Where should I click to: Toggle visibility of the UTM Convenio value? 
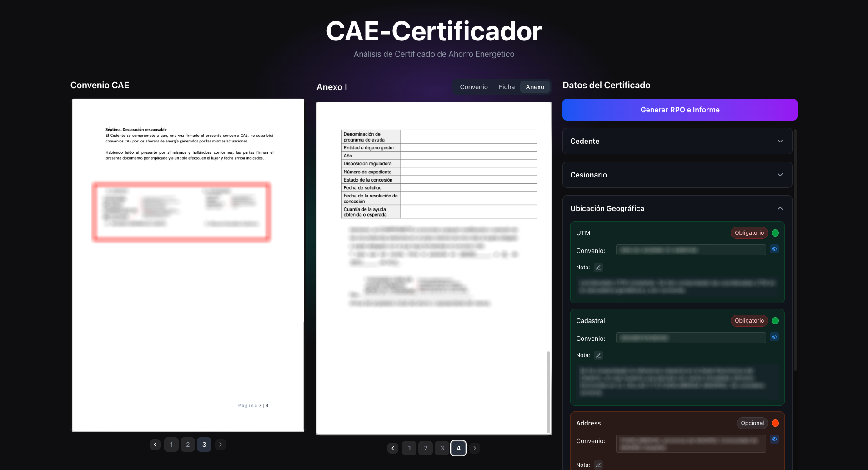[774, 249]
